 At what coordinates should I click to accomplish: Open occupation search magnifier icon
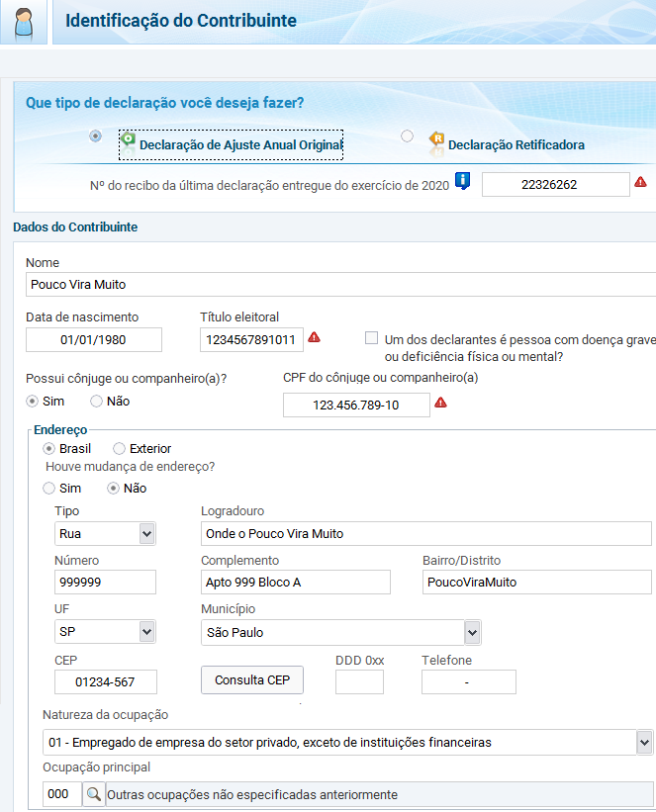(x=93, y=794)
